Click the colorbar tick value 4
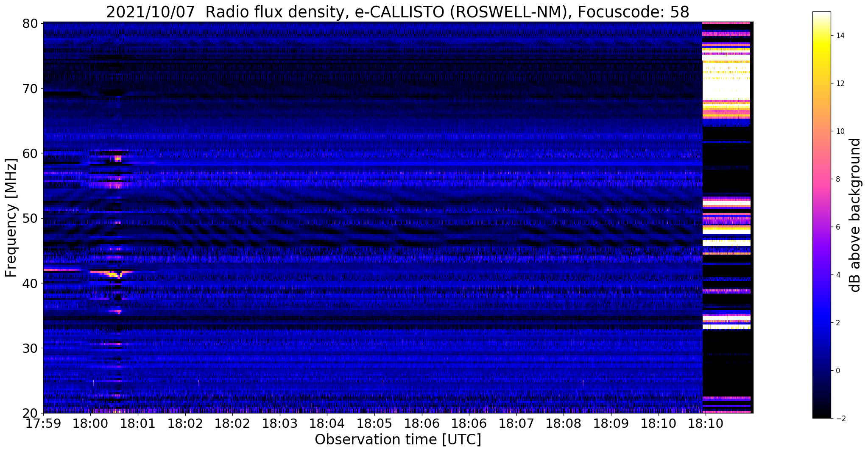Image resolution: width=868 pixels, height=452 pixels. point(837,275)
